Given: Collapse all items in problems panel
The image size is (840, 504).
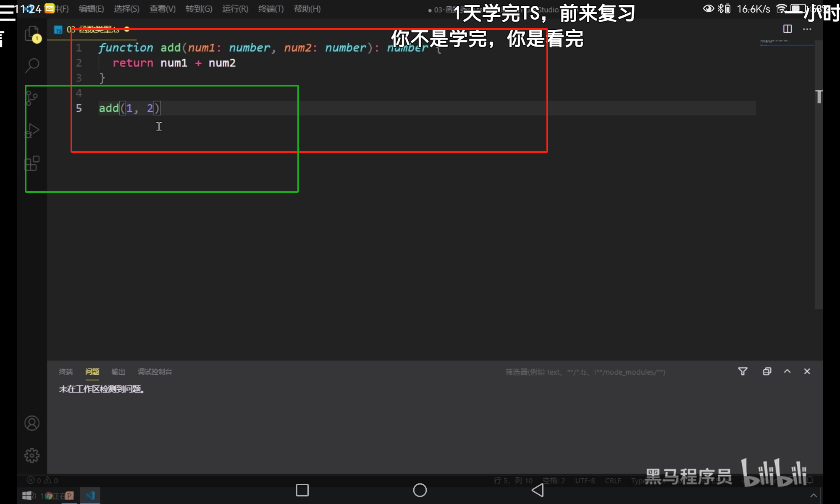Looking at the screenshot, I should tap(767, 371).
